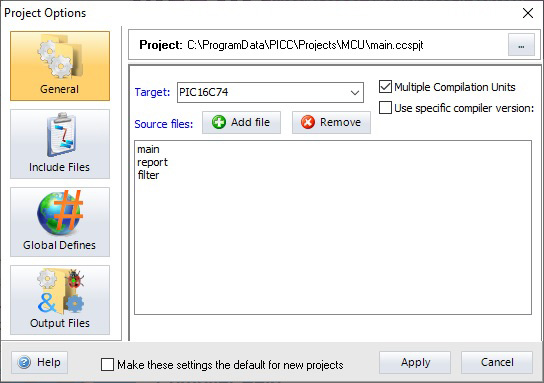Open the General settings panel
Screen dimensions: 544x383
[60, 66]
